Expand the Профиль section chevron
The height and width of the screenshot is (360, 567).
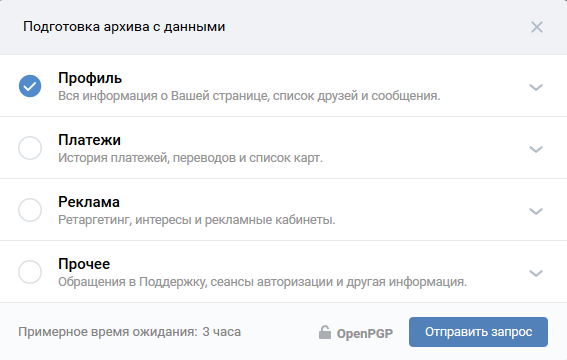coord(536,87)
